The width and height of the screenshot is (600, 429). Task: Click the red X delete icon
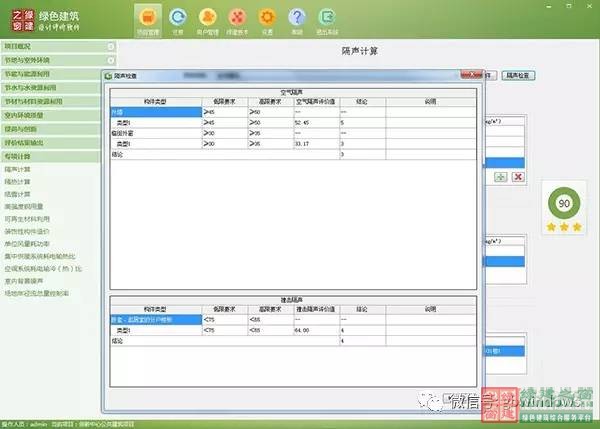518,177
